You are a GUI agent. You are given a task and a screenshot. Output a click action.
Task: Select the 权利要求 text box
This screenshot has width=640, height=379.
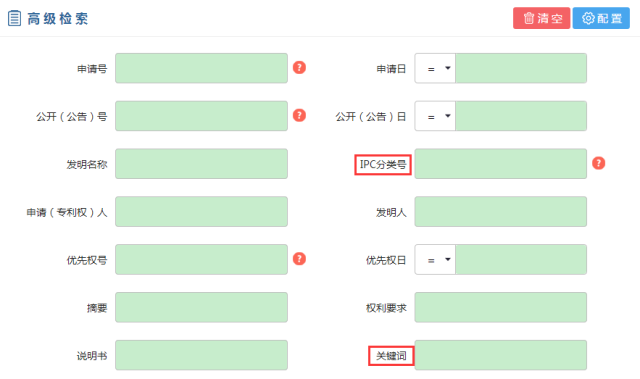click(501, 307)
